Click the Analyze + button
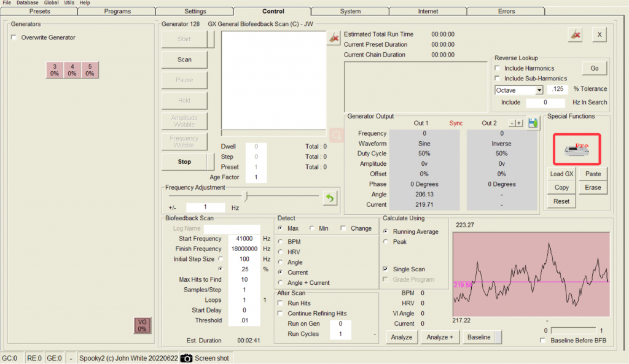Screen dimensions: 629x364 [x=440, y=337]
